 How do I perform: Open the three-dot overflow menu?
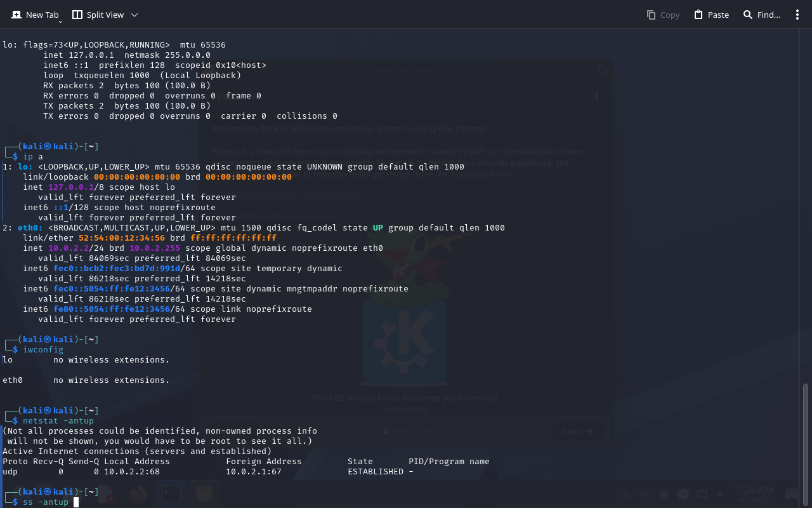[x=797, y=15]
